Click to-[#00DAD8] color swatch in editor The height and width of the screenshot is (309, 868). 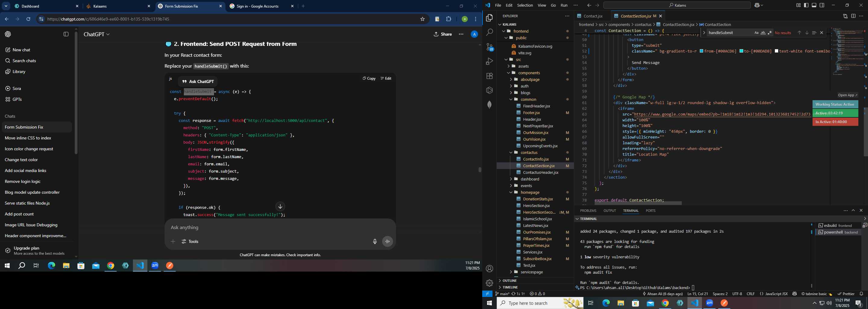point(741,51)
